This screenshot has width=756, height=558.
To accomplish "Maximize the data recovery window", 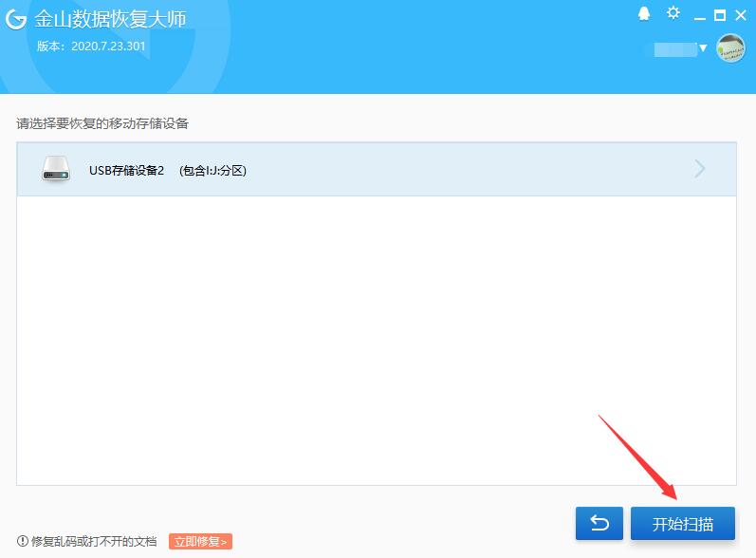I will pyautogui.click(x=720, y=15).
